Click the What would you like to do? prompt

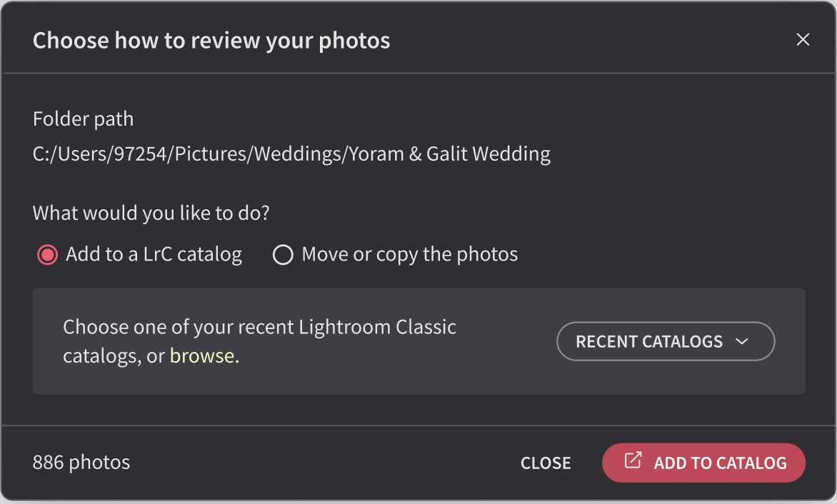coord(151,213)
